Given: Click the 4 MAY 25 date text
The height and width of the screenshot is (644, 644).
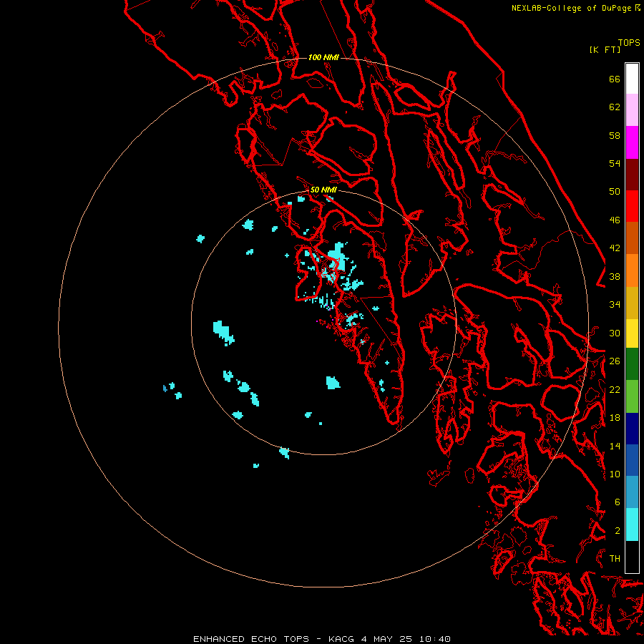Looking at the screenshot, I should tap(386, 639).
